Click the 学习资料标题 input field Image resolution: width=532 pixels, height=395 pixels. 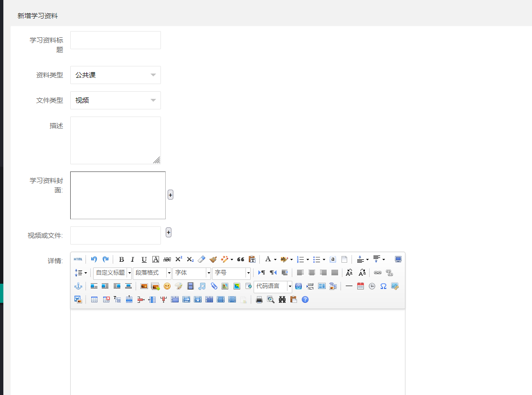116,40
